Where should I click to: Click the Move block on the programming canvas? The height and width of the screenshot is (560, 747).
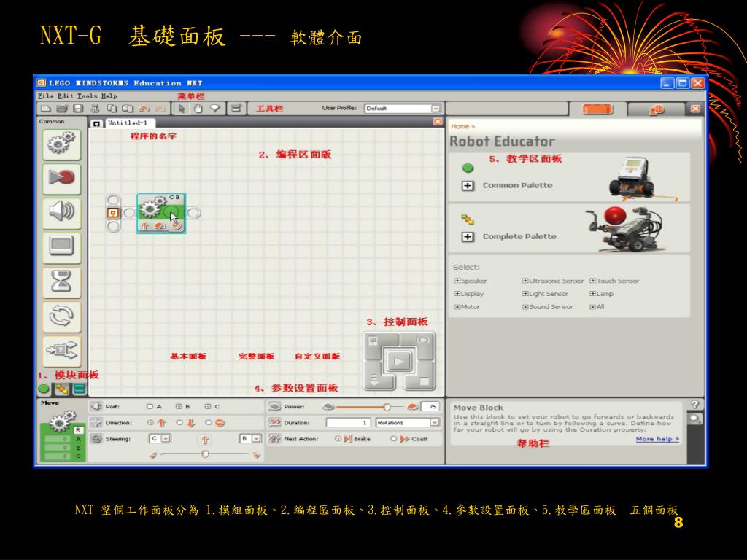[x=161, y=213]
